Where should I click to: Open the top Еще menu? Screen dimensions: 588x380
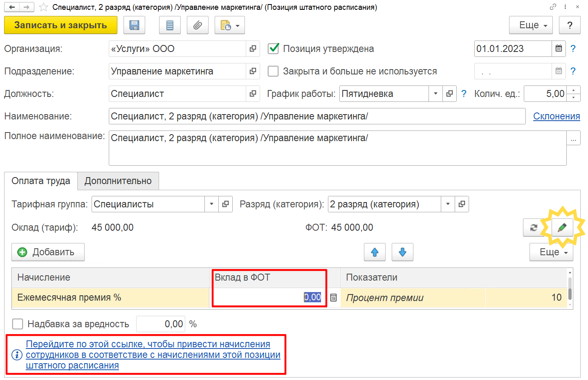coord(531,25)
